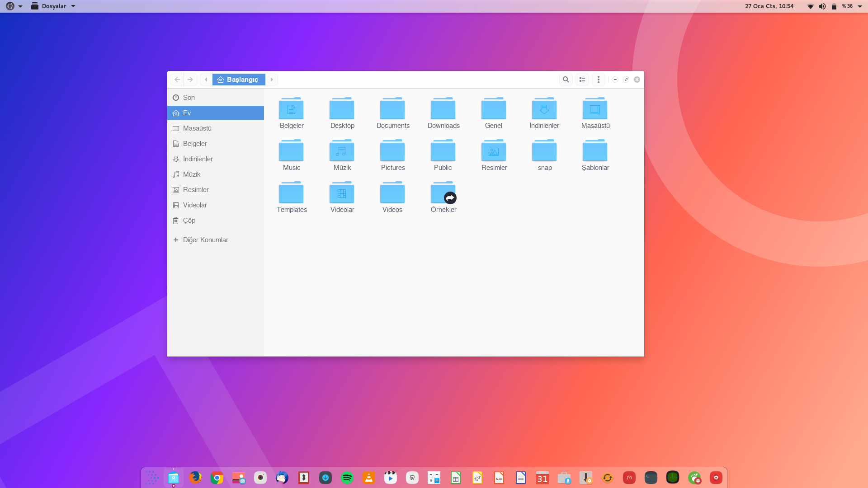
Task: Open Çöp trash in the sidebar
Action: pyautogui.click(x=216, y=221)
